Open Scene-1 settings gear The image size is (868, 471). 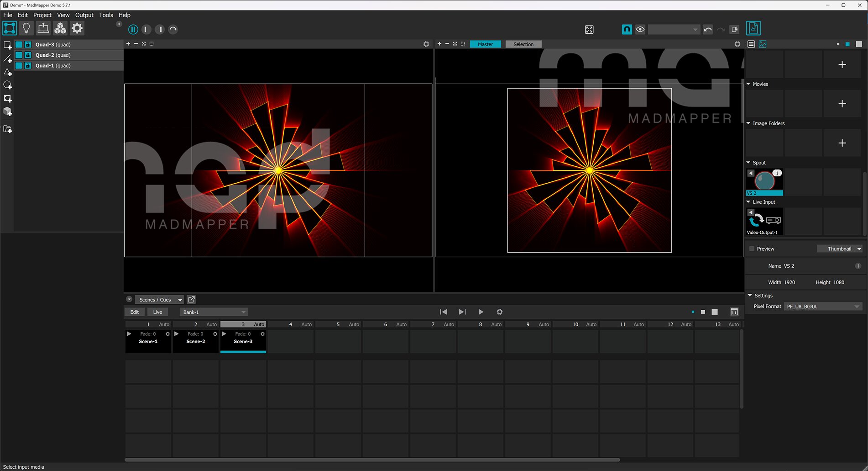tap(167, 334)
